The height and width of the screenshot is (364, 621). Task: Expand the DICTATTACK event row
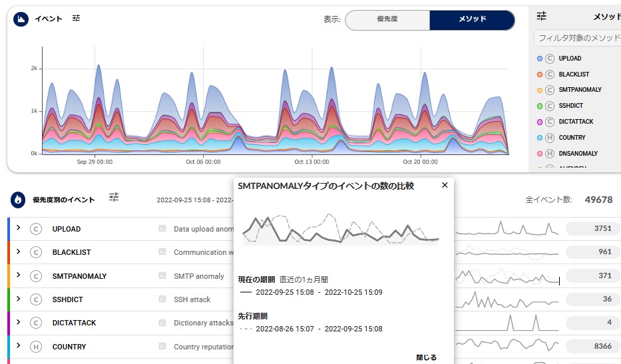click(19, 322)
